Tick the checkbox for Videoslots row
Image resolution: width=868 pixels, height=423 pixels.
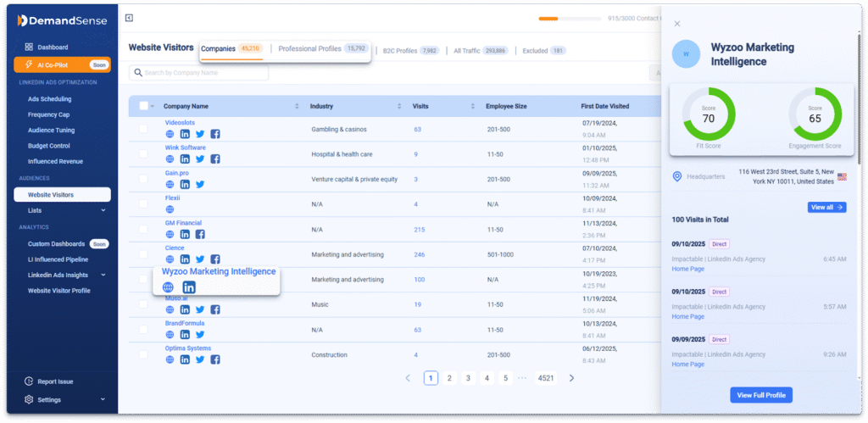[x=143, y=129]
